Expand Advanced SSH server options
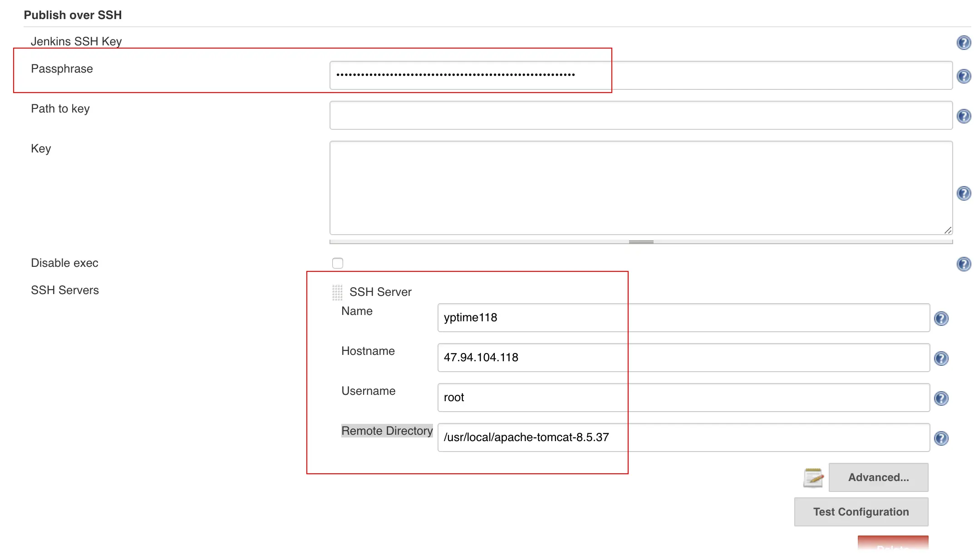Screen dimensions: 974x560 tap(878, 477)
